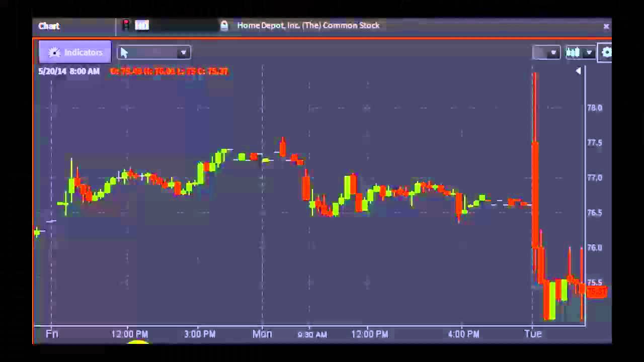Screen dimensions: 644x362
Task: Click the 76.5 price axis label
Action: 595,213
